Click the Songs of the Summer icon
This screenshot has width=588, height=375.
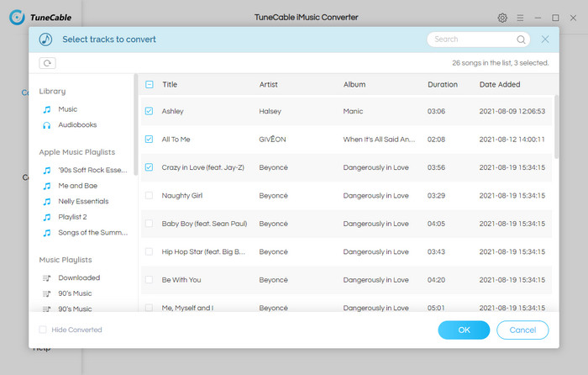click(x=47, y=233)
